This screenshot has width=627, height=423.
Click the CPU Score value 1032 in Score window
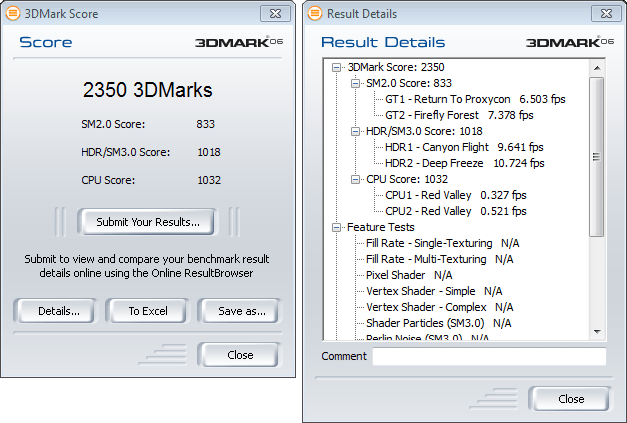(209, 180)
